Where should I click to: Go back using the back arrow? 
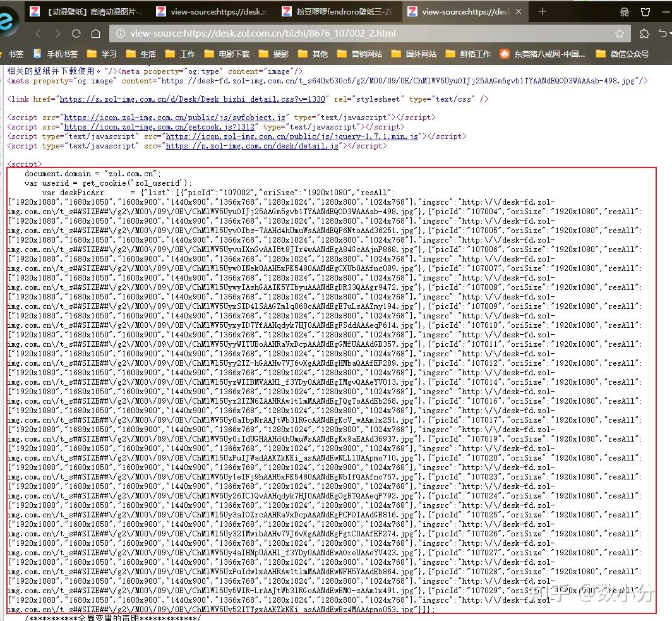point(38,32)
